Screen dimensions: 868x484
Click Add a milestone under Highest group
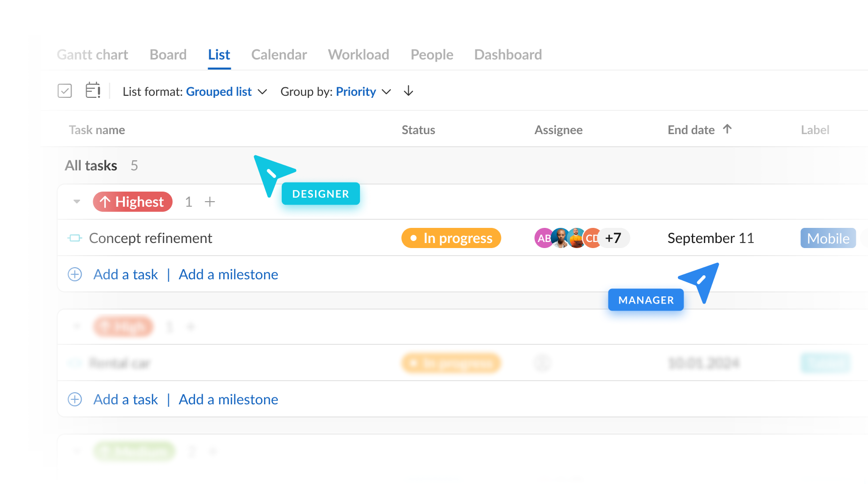click(x=228, y=274)
